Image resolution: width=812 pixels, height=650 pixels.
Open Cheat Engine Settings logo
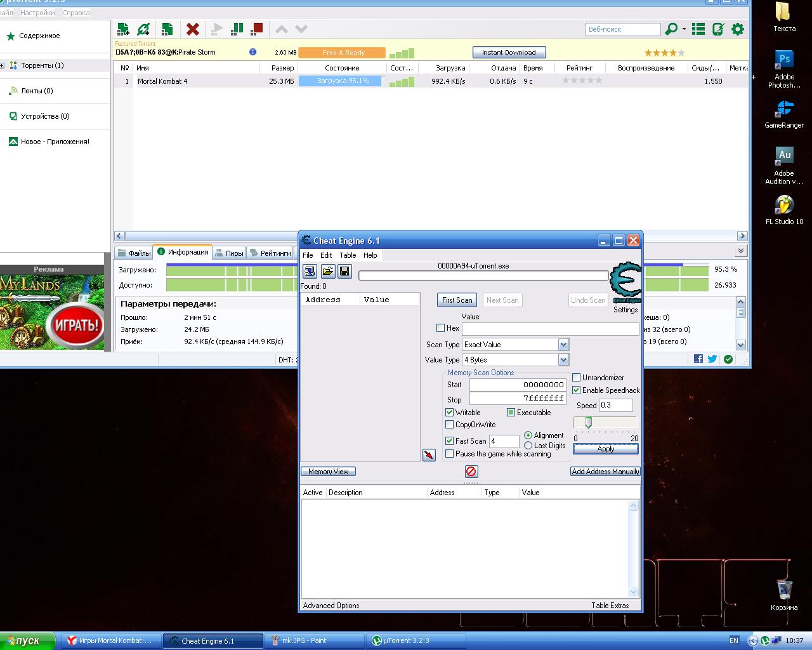[x=625, y=284]
